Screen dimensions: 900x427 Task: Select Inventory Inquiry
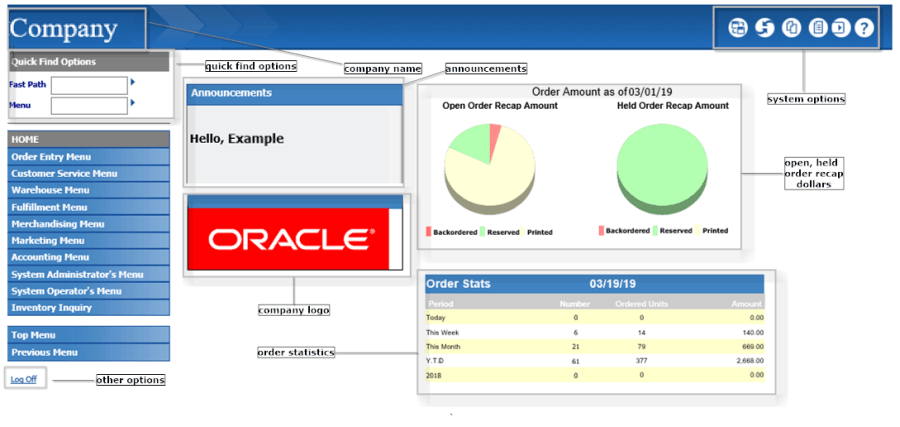[x=89, y=308]
